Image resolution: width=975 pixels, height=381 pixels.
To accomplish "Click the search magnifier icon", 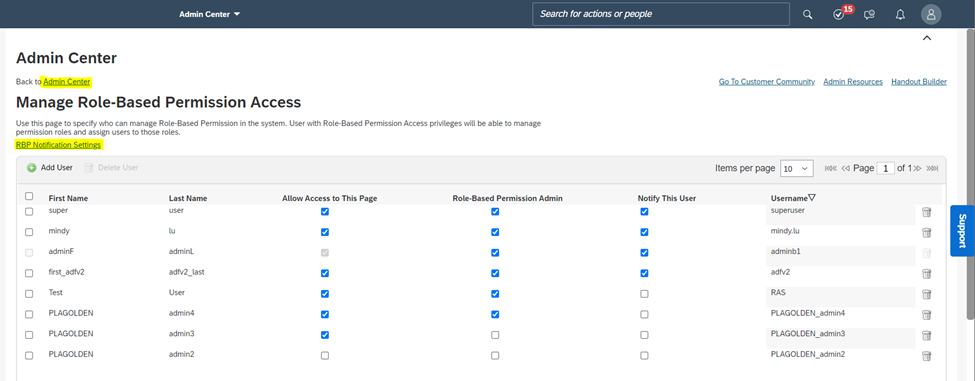I will (x=807, y=14).
